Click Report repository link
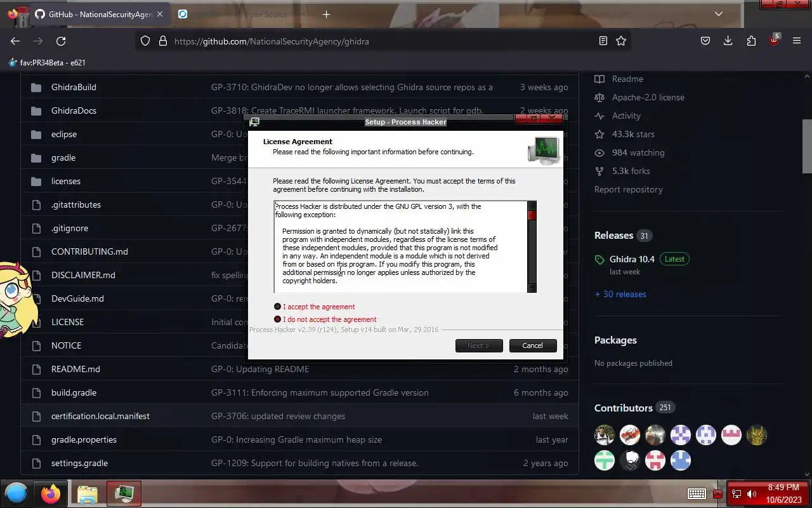Image resolution: width=812 pixels, height=508 pixels. (629, 189)
